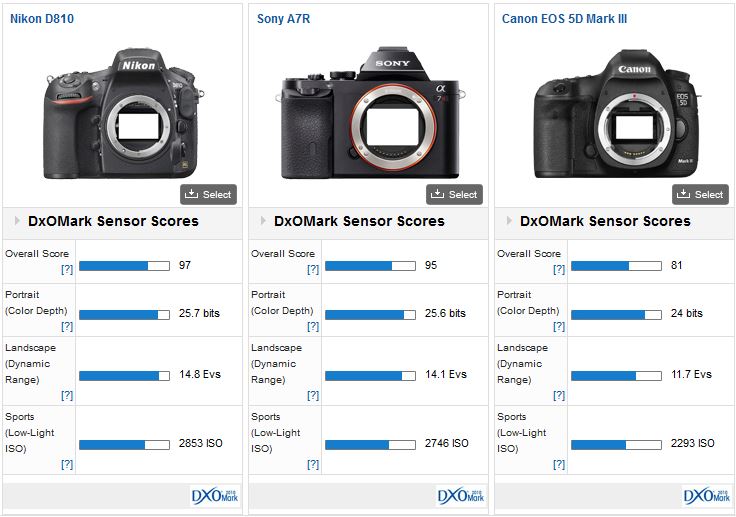The width and height of the screenshot is (736, 517).
Task: Click the Canon EOS 5D camera photo
Action: coord(614,112)
